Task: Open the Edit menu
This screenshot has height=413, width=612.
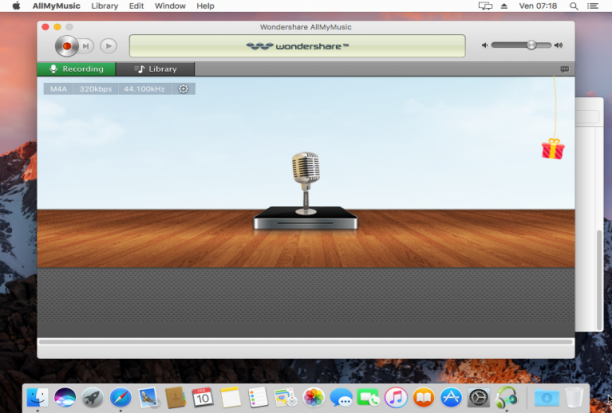Action: [137, 6]
